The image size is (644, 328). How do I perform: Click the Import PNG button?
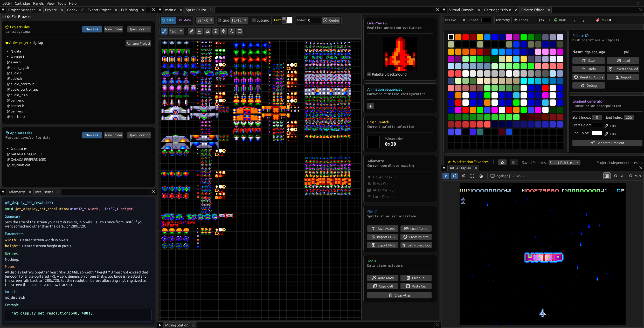383,237
